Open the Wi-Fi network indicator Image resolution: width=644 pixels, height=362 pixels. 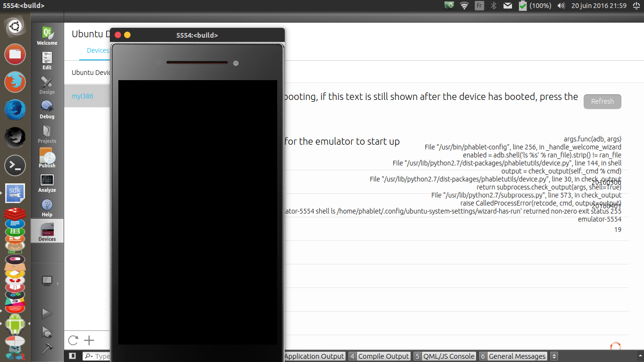click(464, 6)
